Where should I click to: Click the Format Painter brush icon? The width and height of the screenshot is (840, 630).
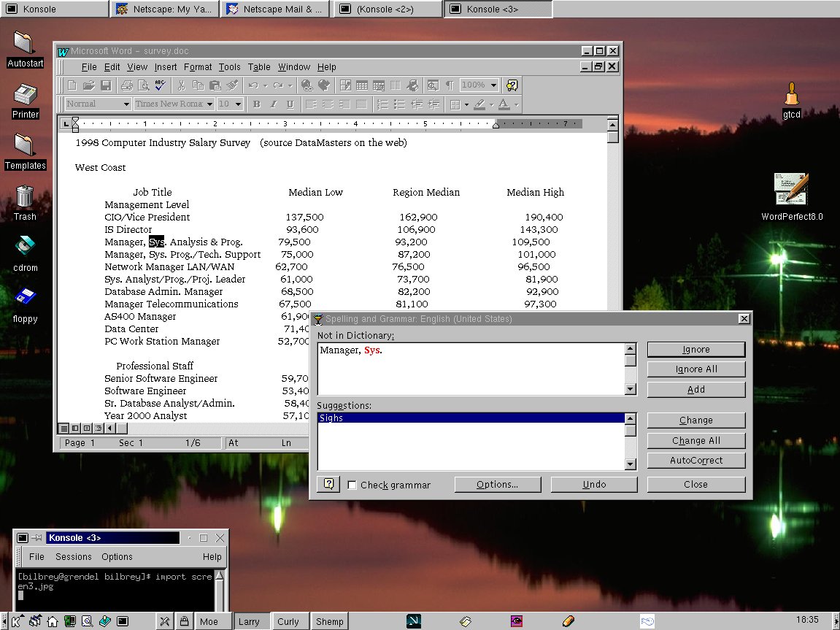tap(232, 85)
